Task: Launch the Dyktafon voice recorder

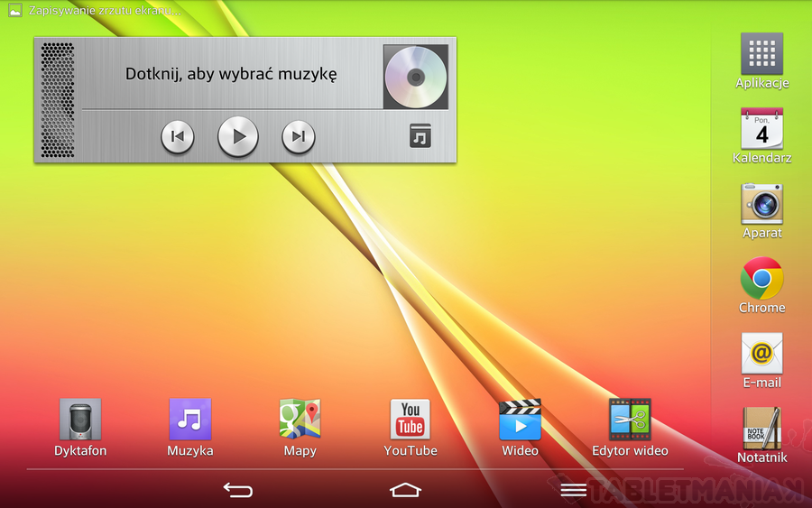Action: [x=80, y=428]
